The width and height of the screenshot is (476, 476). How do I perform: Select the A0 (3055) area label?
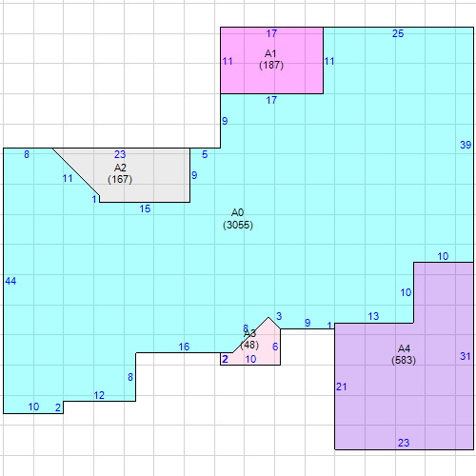point(238,219)
